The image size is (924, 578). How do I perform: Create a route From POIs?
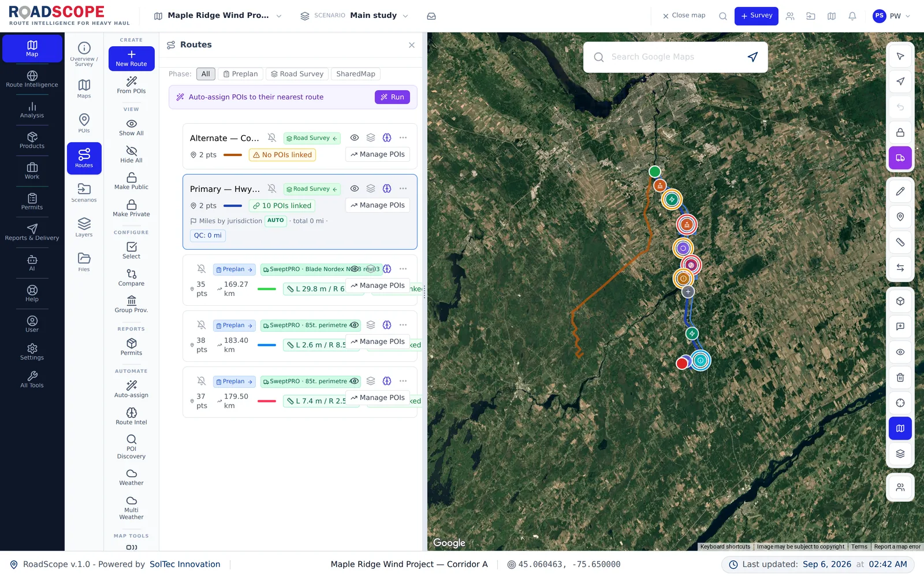tap(131, 85)
